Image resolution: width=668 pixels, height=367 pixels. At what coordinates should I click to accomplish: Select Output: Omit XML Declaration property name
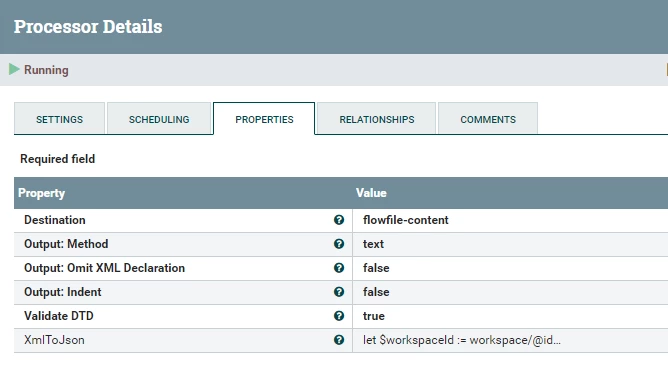tap(104, 268)
